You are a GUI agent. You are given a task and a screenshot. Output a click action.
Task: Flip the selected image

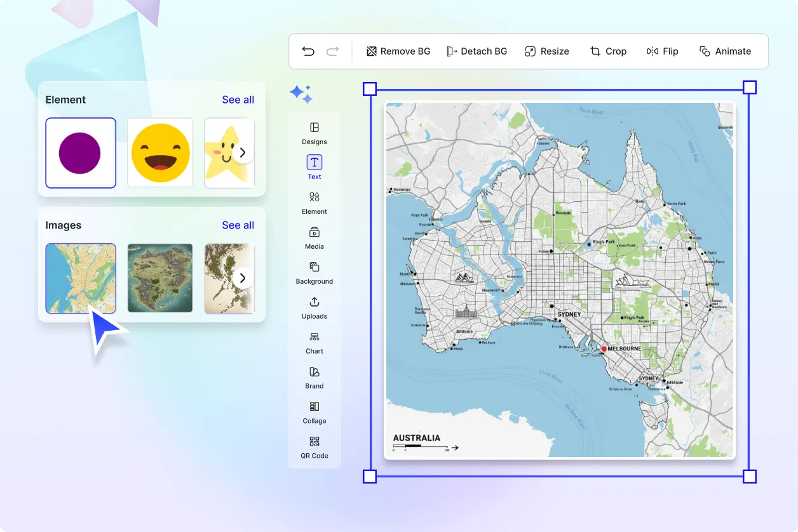click(x=662, y=51)
